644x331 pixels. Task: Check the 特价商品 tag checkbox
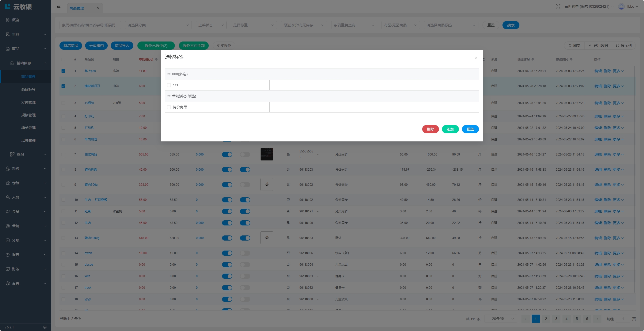[169, 107]
